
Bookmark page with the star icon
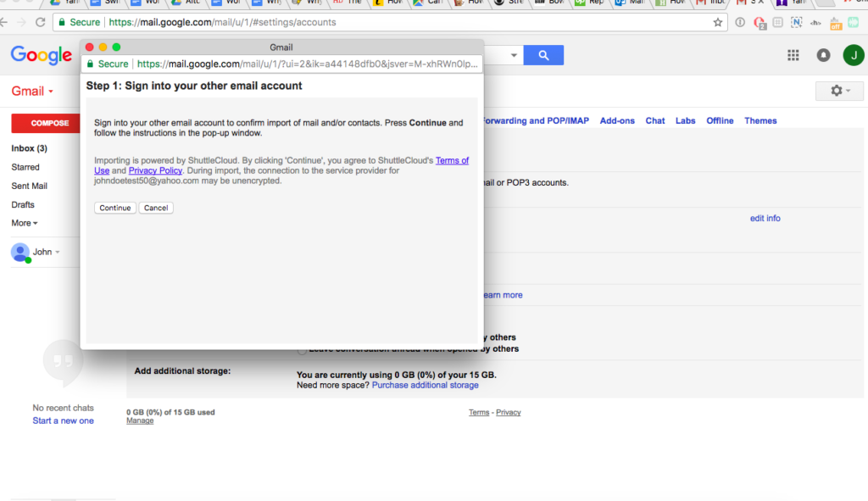[718, 22]
